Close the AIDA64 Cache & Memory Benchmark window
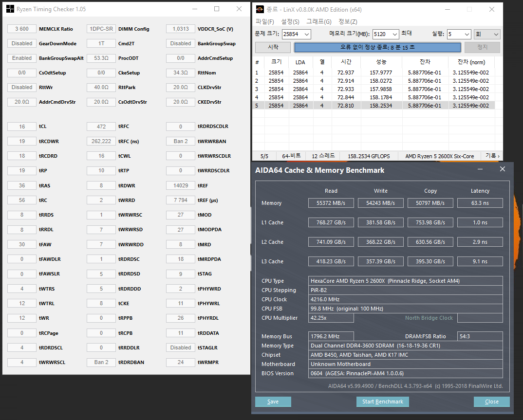Viewport: 523px width, 420px height. (503, 169)
